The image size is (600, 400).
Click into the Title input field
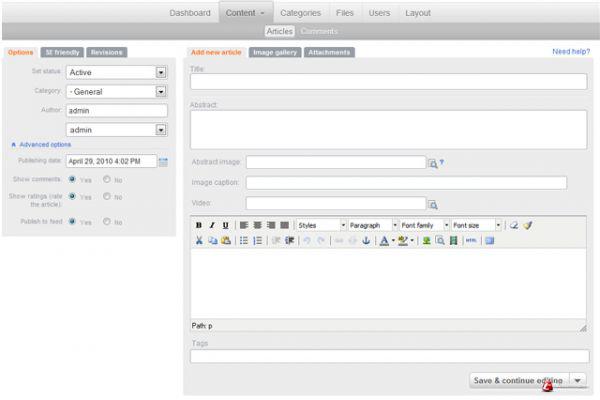(388, 82)
